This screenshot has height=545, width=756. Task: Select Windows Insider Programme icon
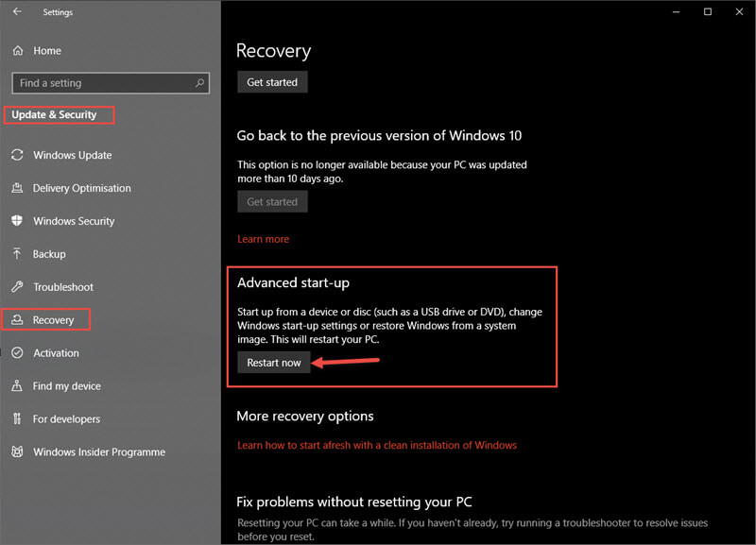[17, 451]
